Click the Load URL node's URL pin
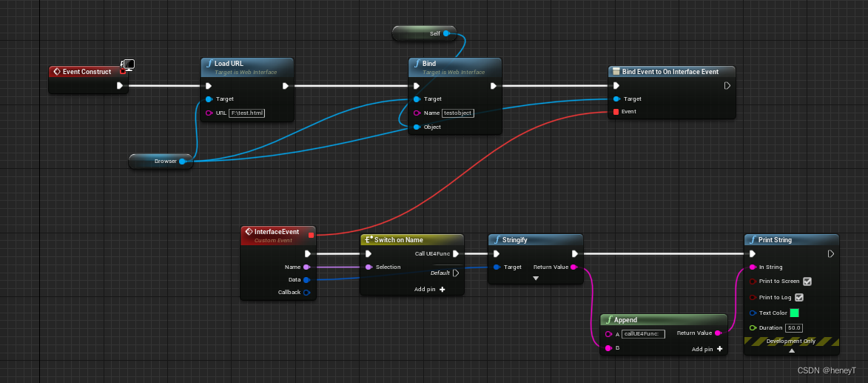This screenshot has height=383, width=868. [209, 113]
